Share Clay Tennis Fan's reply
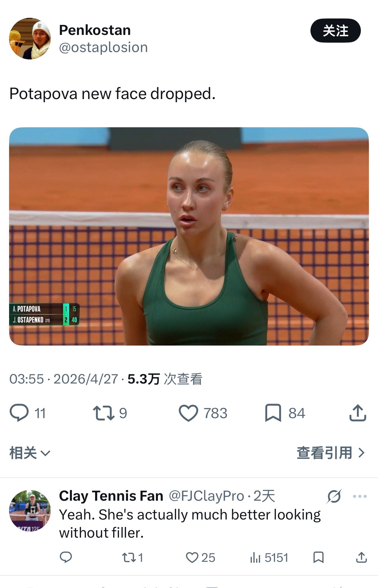378x588 pixels. (361, 557)
